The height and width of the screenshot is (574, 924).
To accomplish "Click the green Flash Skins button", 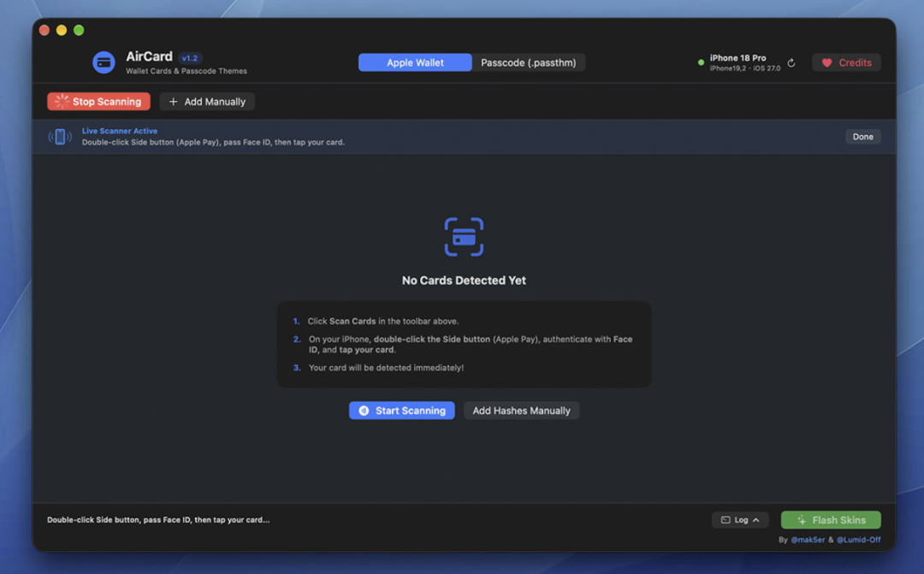I will tap(831, 520).
